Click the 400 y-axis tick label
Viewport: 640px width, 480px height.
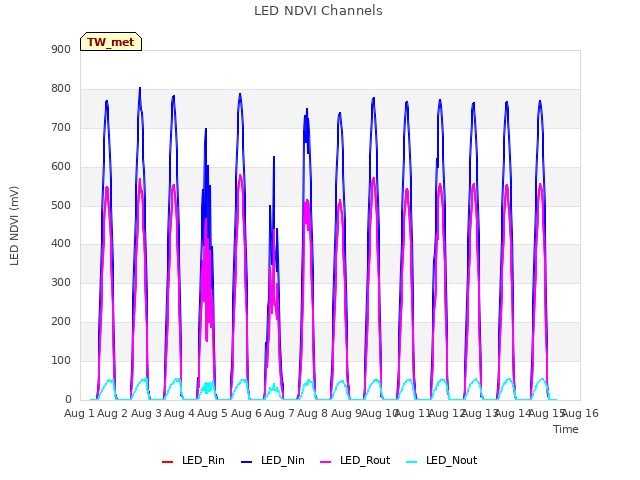pyautogui.click(x=61, y=244)
